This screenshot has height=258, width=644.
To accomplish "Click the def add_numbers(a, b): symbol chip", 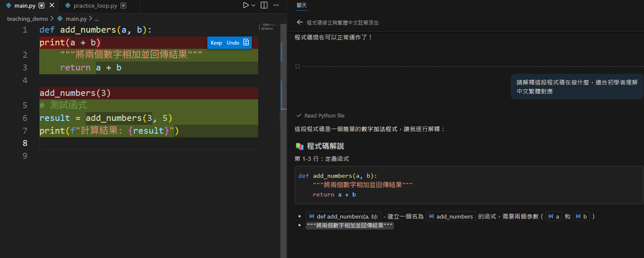I will [343, 216].
